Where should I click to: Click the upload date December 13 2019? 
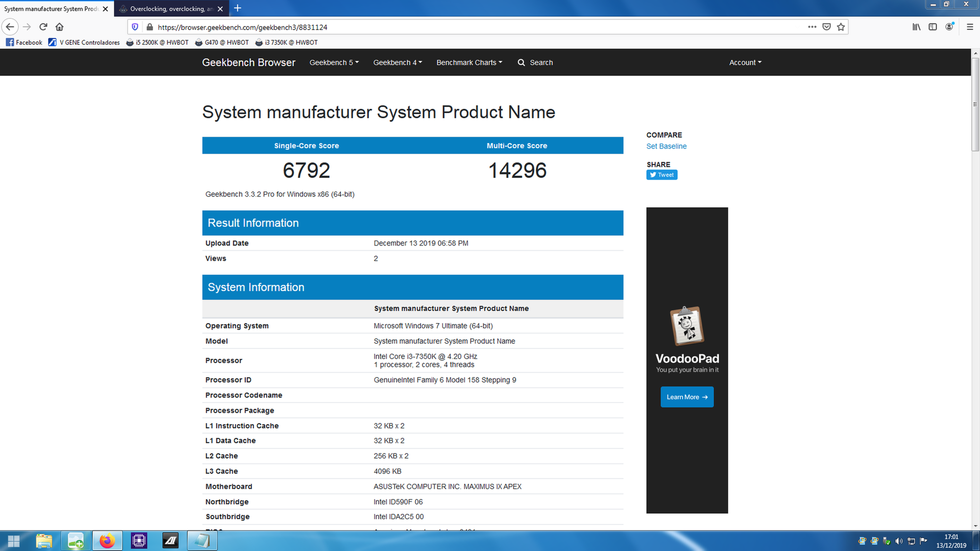tap(421, 243)
